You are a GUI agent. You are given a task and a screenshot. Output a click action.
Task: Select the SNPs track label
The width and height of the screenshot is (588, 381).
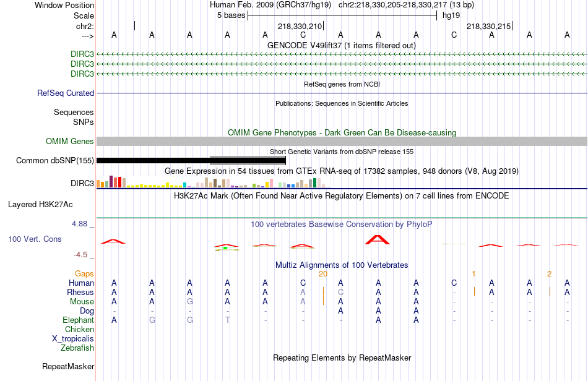click(x=84, y=122)
